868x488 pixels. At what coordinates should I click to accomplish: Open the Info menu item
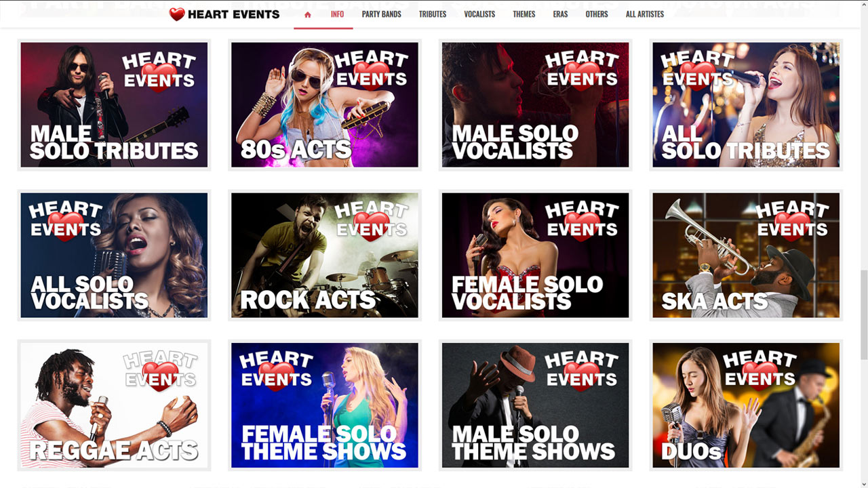pos(337,14)
